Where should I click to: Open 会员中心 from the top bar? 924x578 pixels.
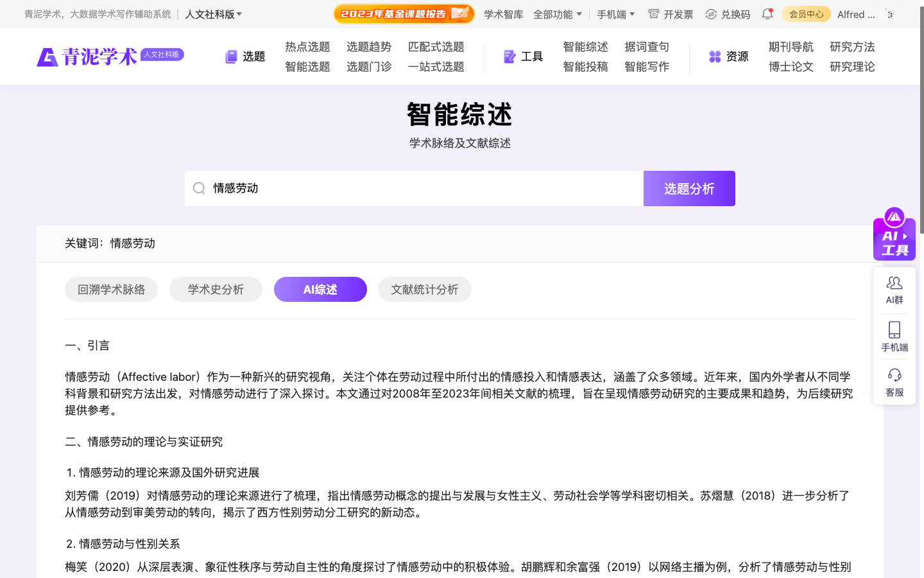coord(806,13)
